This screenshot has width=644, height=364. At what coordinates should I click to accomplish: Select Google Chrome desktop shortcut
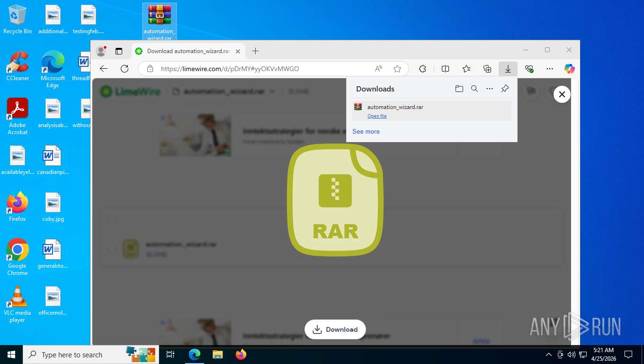click(x=18, y=257)
